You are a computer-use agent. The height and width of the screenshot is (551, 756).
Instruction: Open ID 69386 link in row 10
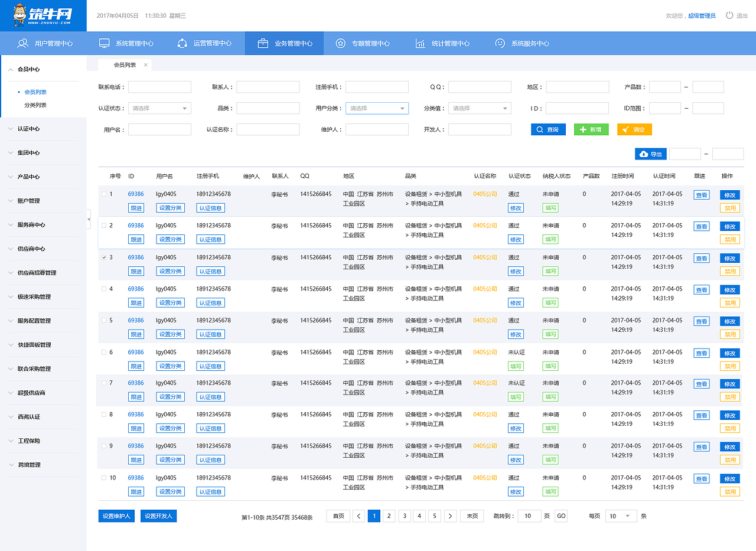[136, 478]
